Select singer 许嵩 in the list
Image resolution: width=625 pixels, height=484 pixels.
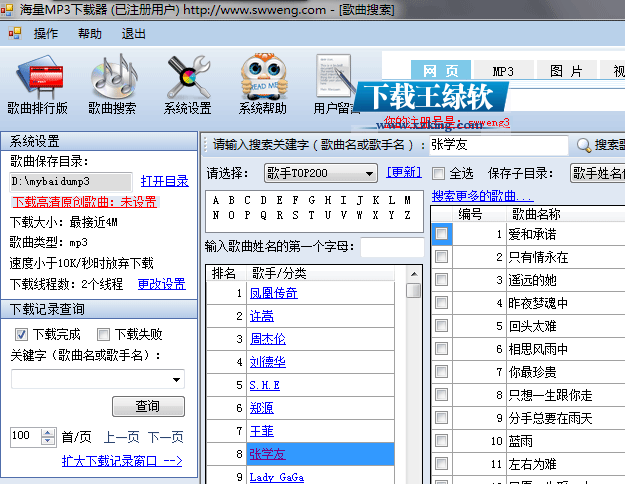261,316
